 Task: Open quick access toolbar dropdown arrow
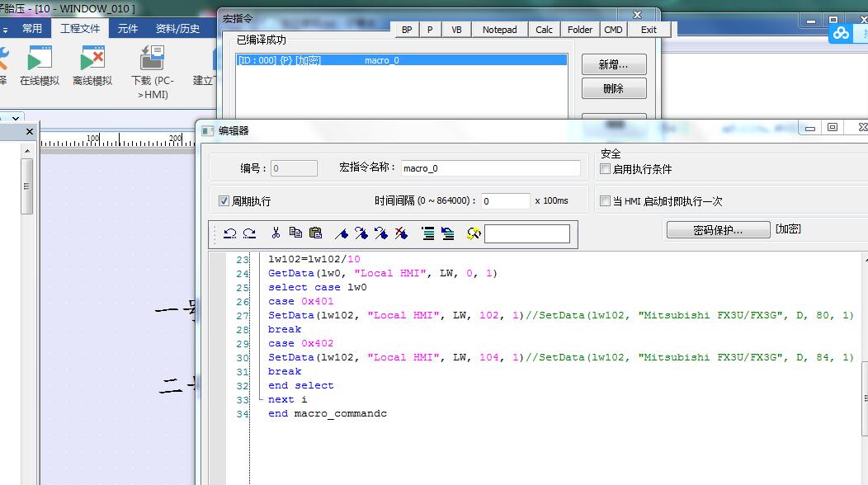coord(6,28)
